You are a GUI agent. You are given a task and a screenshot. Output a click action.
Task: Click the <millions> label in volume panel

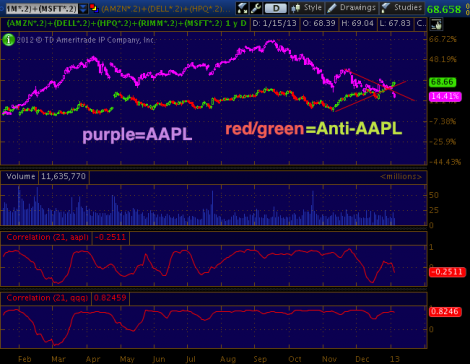click(401, 177)
